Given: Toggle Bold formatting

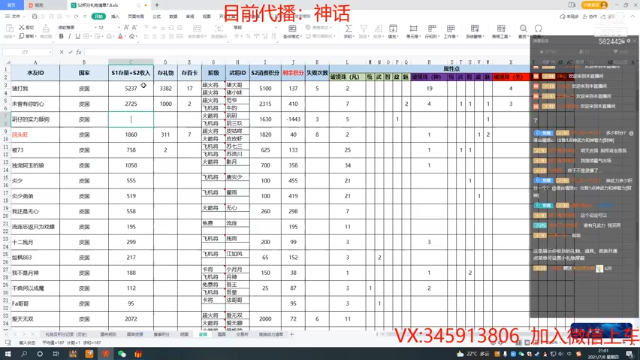Looking at the screenshot, I should (x=61, y=36).
